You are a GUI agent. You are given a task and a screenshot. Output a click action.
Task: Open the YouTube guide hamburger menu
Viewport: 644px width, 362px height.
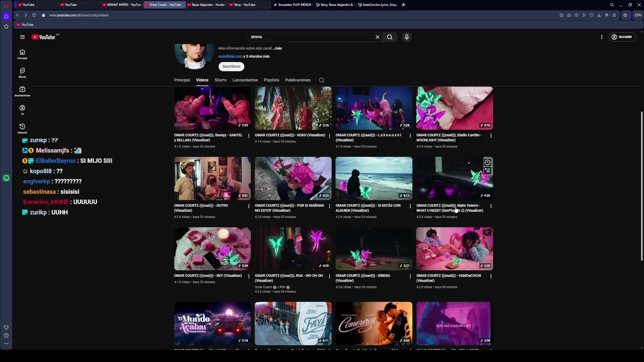point(22,37)
